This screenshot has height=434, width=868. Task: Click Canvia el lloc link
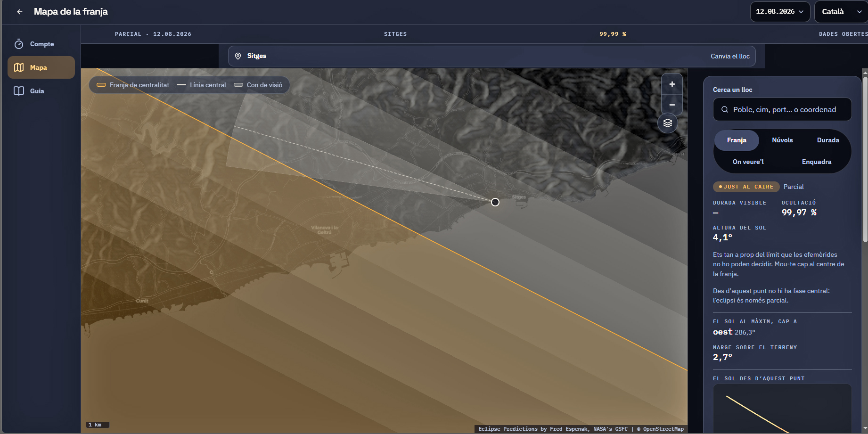coord(730,56)
